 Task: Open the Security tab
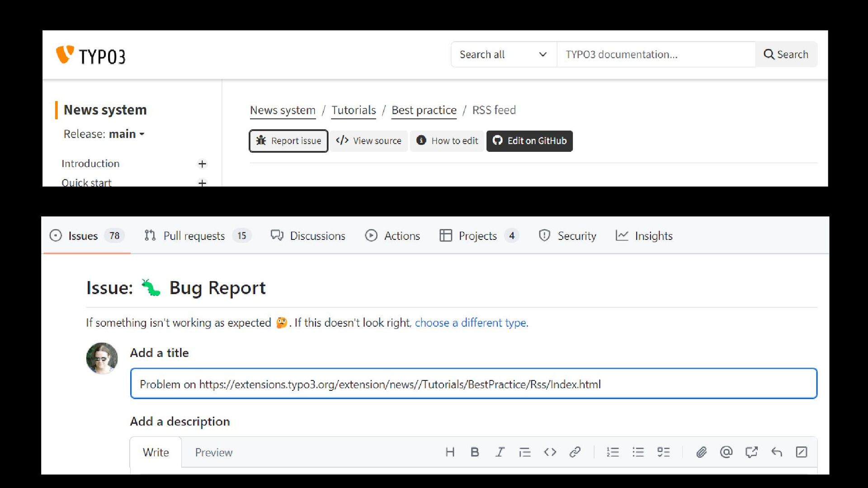(567, 236)
